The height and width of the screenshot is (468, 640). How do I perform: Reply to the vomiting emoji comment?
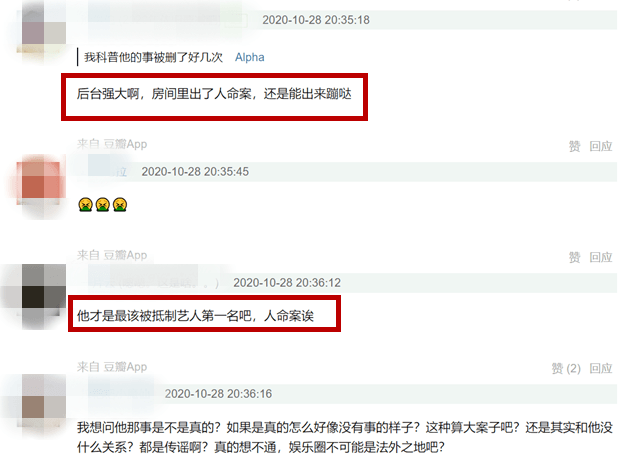tap(600, 257)
